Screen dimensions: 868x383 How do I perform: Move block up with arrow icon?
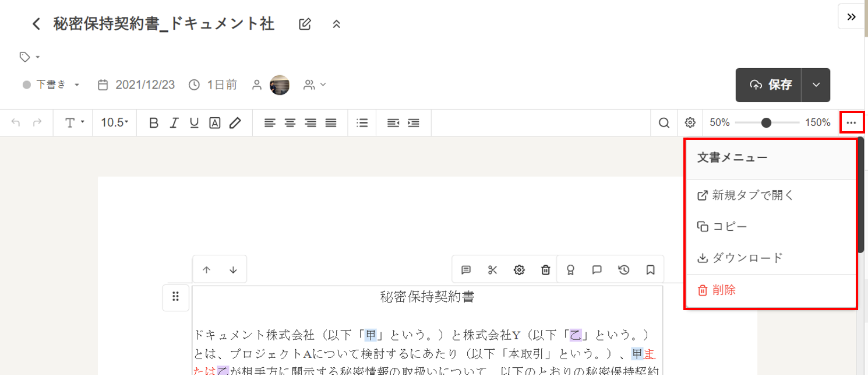click(206, 270)
